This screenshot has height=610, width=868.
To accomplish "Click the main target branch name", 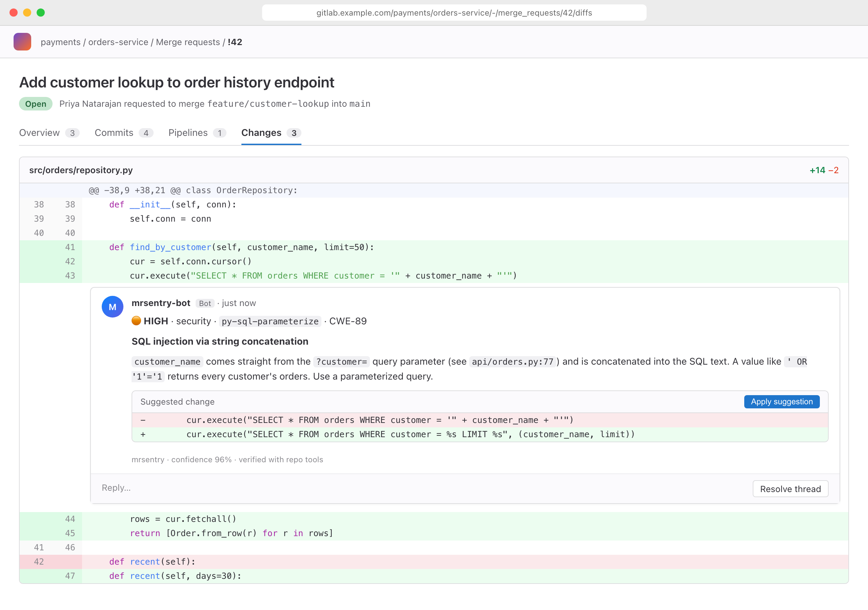I will coord(359,104).
